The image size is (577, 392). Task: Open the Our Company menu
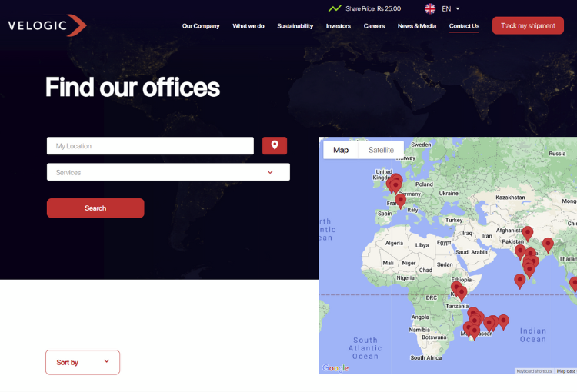click(201, 26)
